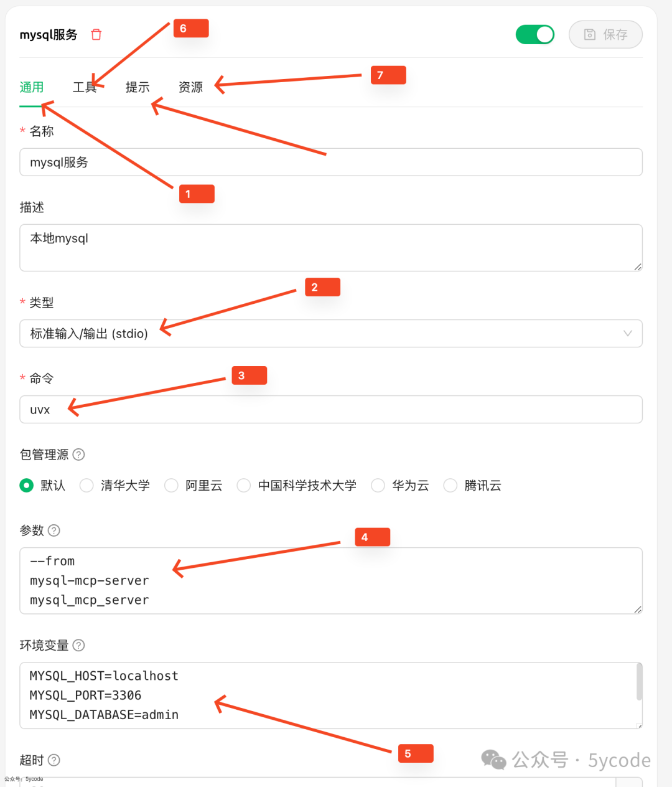Click into the 描述 textarea
The width and height of the screenshot is (672, 787).
click(x=331, y=248)
